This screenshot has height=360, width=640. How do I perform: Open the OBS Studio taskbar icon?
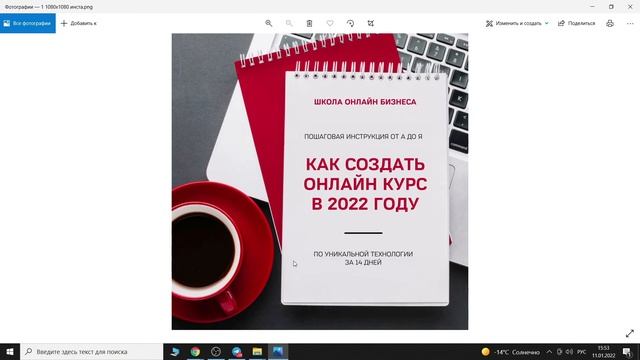(216, 351)
